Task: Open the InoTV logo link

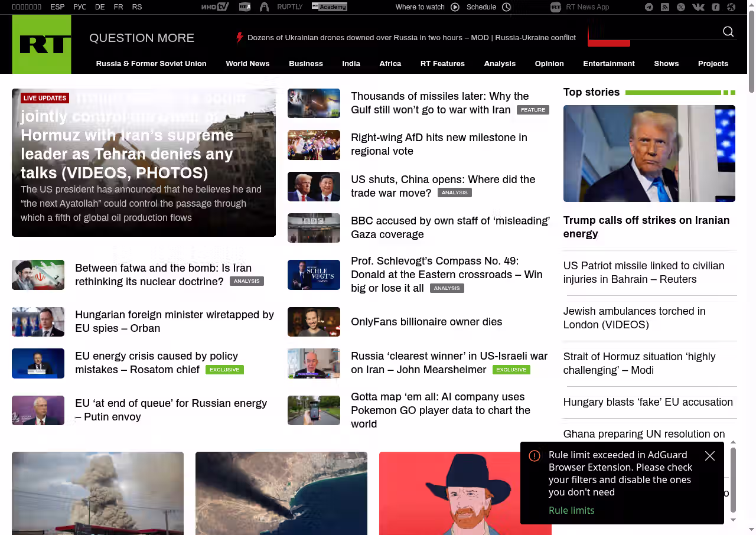Action: click(x=214, y=7)
